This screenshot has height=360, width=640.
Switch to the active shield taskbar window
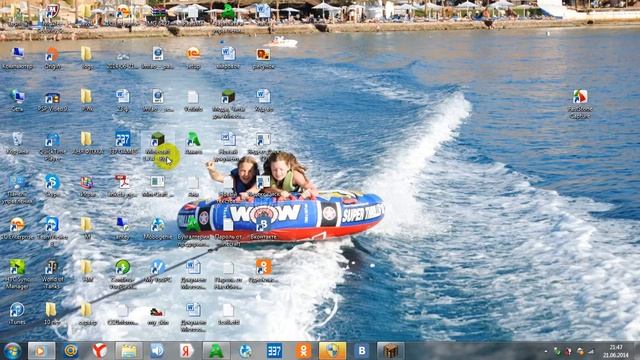[x=332, y=351]
